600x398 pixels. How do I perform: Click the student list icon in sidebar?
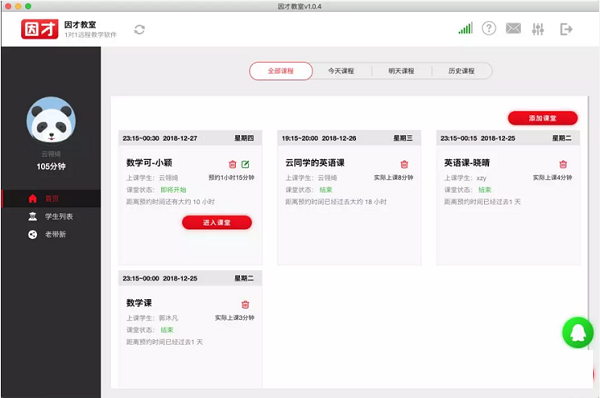tap(33, 217)
